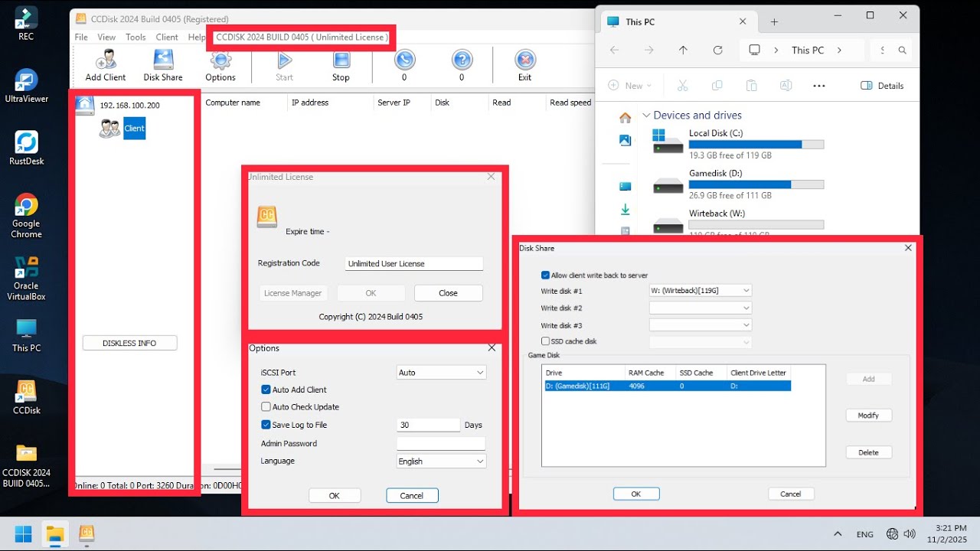Screen dimensions: 980x551
Task: Click the DISKLESS INFO button
Action: click(129, 344)
